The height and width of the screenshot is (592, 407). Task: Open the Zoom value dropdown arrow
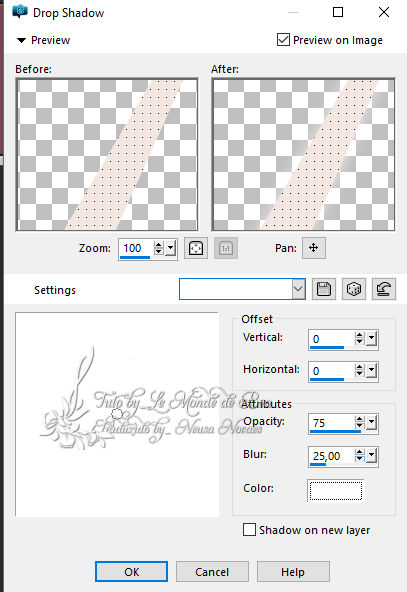(x=171, y=248)
